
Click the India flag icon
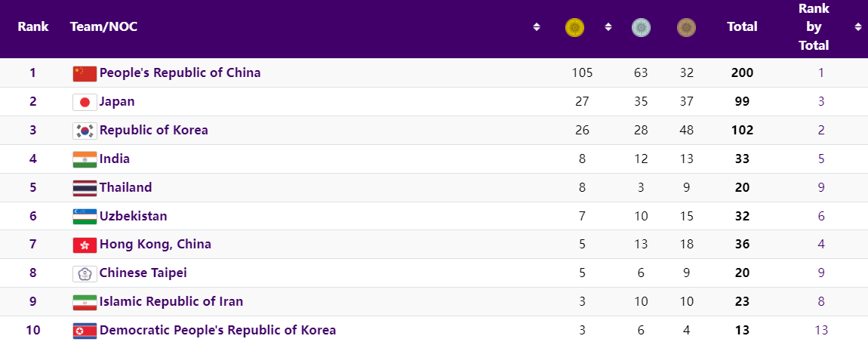(x=85, y=159)
